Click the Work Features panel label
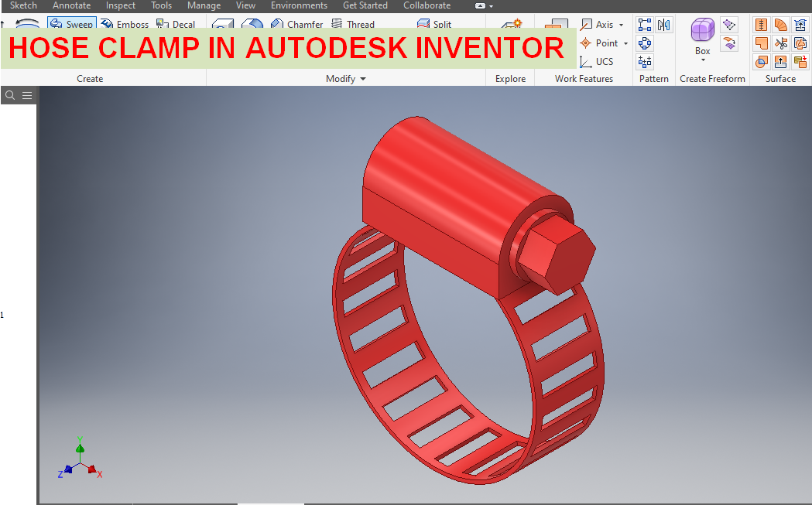The height and width of the screenshot is (505, 812). tap(584, 79)
